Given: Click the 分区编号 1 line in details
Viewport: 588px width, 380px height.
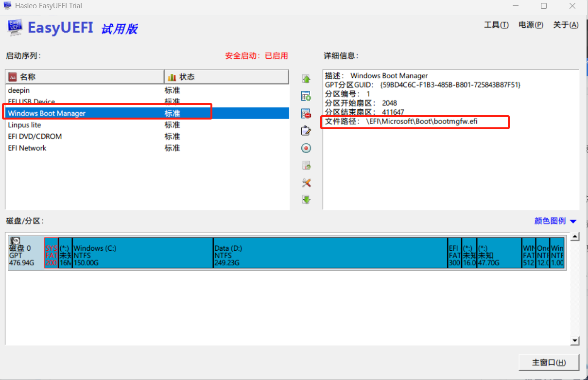Looking at the screenshot, I should click(x=347, y=94).
